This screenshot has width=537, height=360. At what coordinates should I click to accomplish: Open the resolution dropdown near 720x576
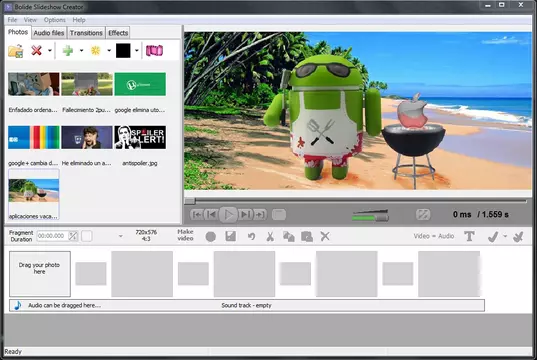tap(121, 236)
